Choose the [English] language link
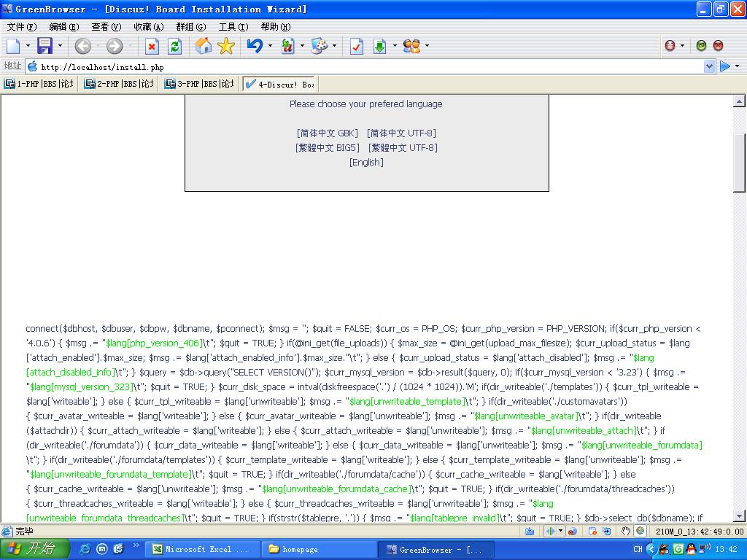This screenshot has width=747, height=560. (366, 163)
